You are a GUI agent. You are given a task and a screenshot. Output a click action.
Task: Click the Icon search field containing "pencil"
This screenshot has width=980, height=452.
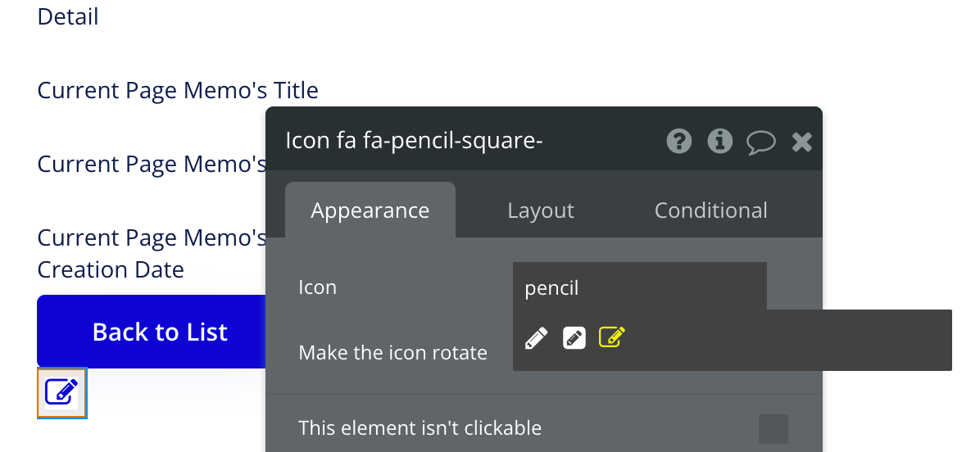pos(639,287)
